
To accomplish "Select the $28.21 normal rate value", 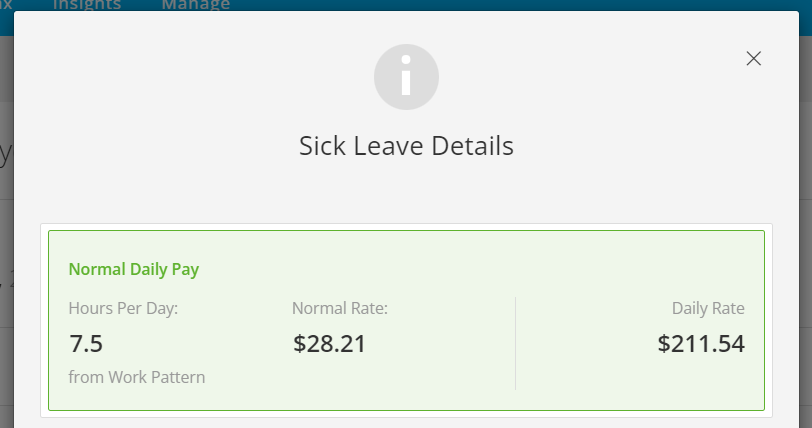I will 329,344.
